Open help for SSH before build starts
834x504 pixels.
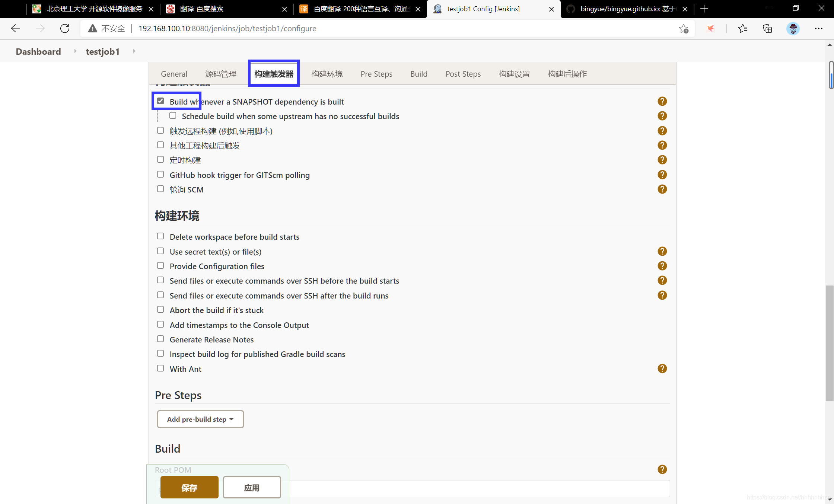[662, 280]
